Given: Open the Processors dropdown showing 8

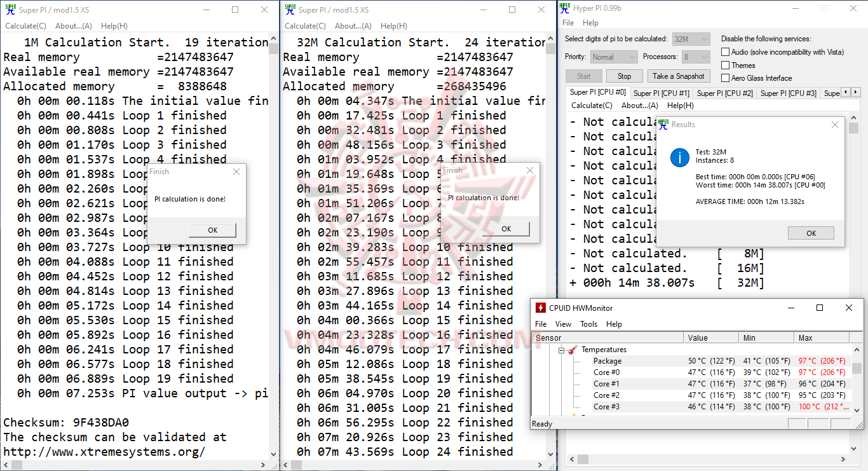Looking at the screenshot, I should click(x=696, y=57).
